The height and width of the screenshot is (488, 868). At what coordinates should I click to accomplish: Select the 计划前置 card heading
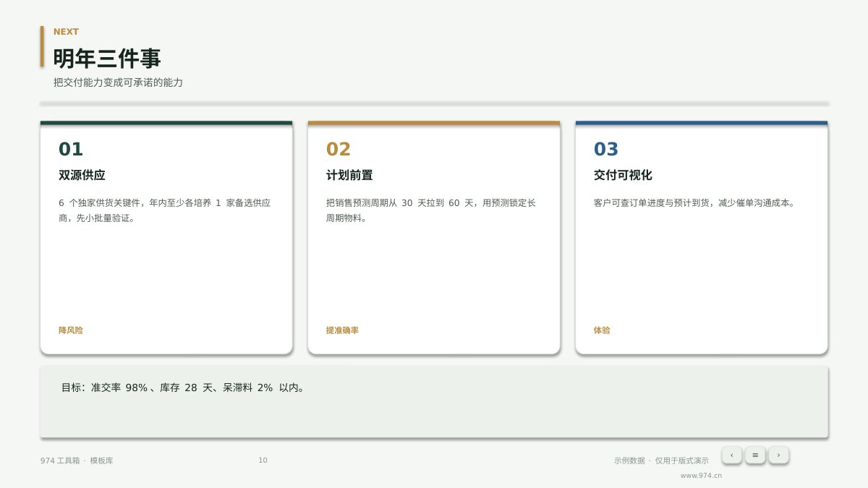[349, 175]
